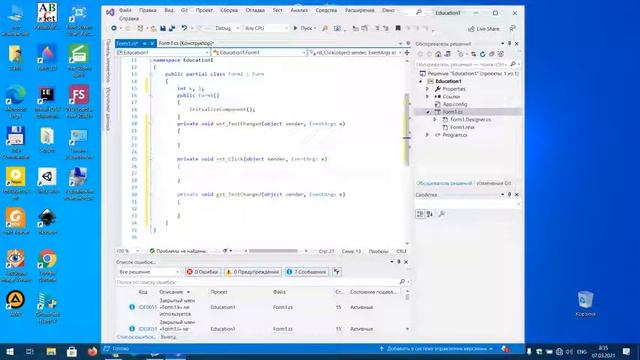
Task: Open the Все решение scope dropdown
Action: coord(149,272)
